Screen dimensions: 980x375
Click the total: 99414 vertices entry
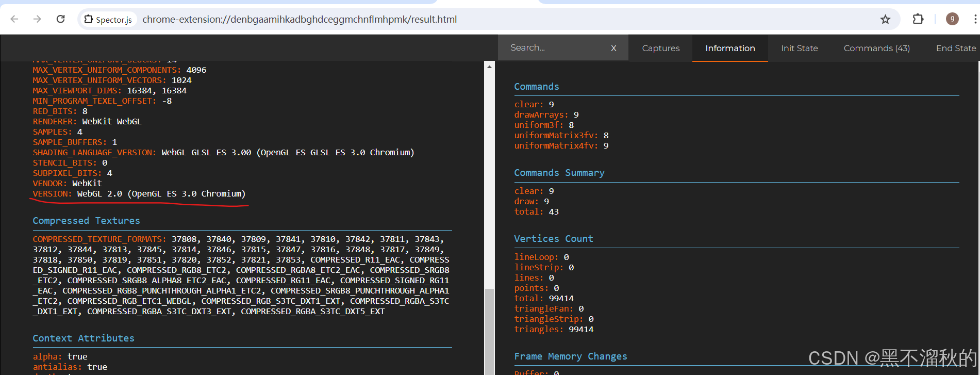[544, 299]
